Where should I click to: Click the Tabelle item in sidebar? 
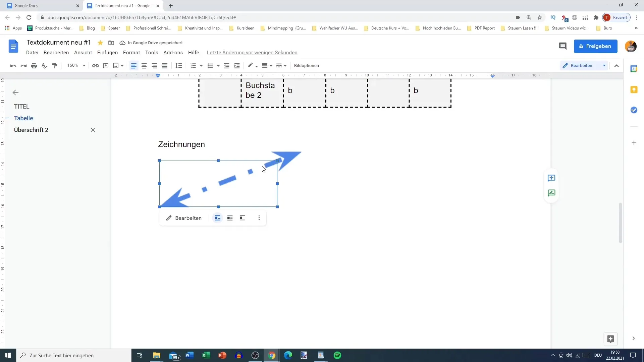point(23,118)
